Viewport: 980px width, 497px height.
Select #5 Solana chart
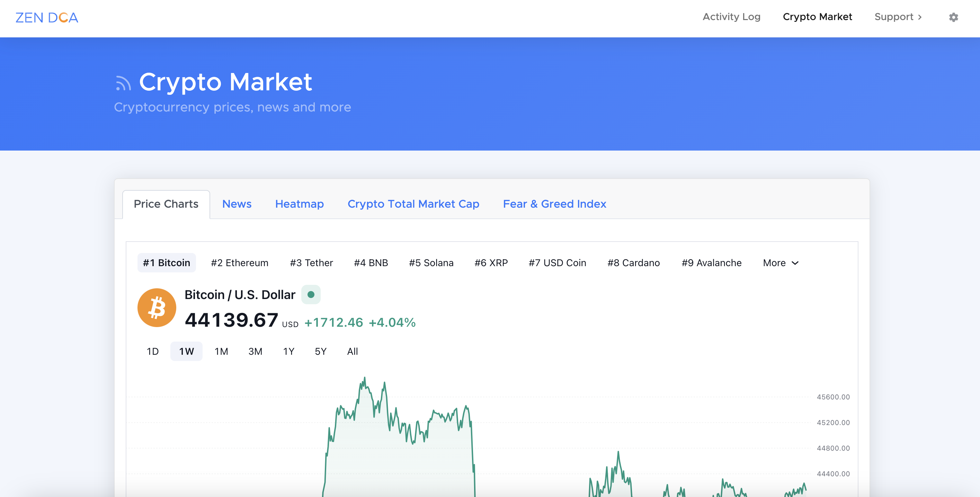431,263
